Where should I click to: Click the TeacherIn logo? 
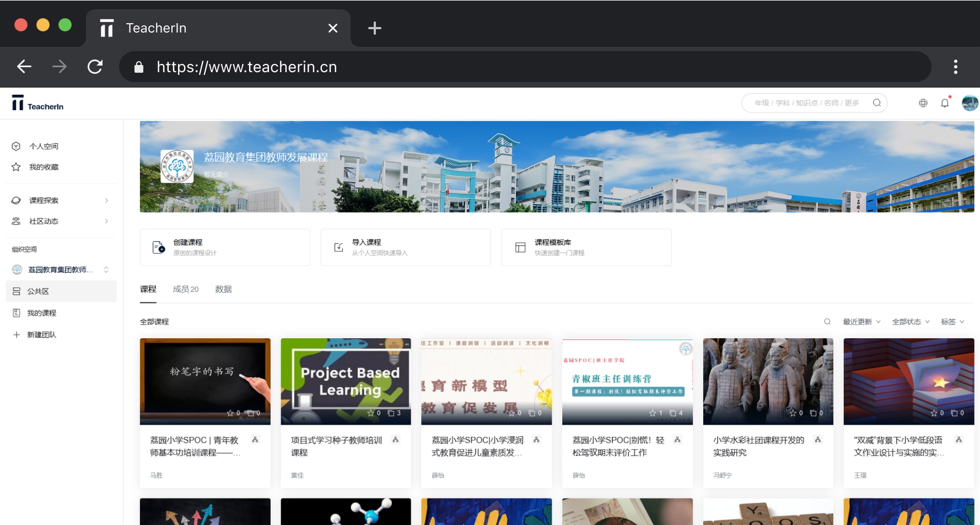pos(37,104)
